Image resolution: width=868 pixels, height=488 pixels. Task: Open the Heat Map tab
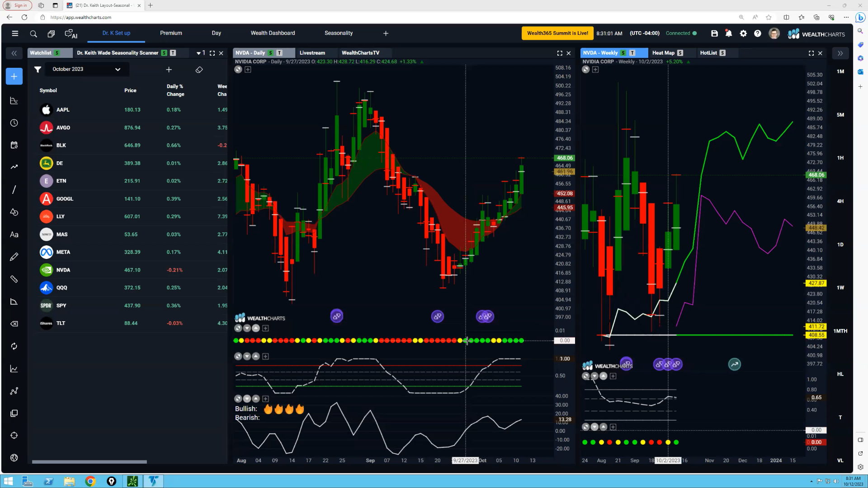663,53
